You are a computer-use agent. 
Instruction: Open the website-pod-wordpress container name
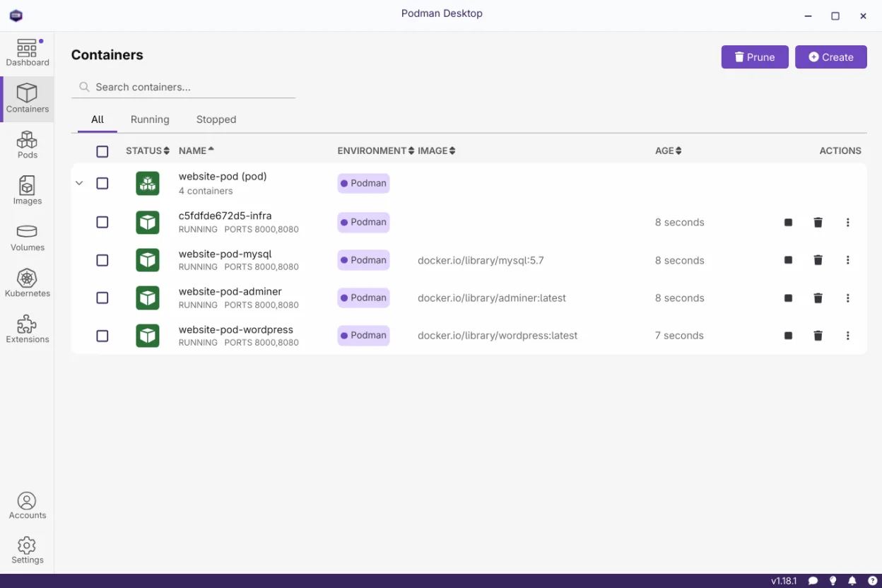pos(236,329)
